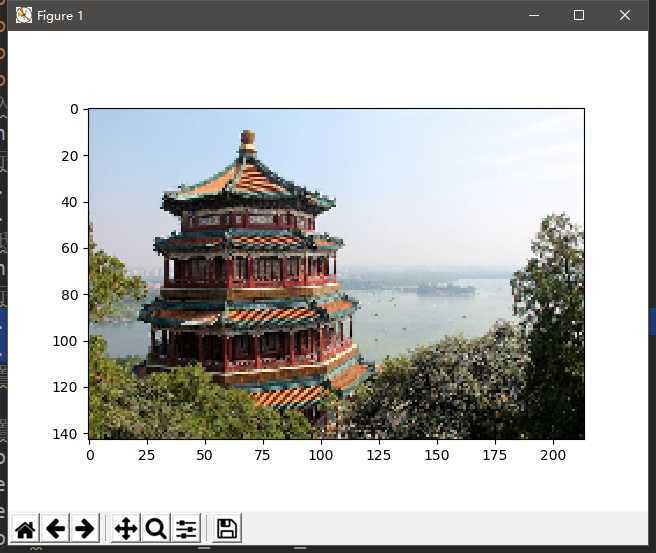Minimize the Figure 1 window
Image resolution: width=656 pixels, height=553 pixels.
[x=534, y=15]
